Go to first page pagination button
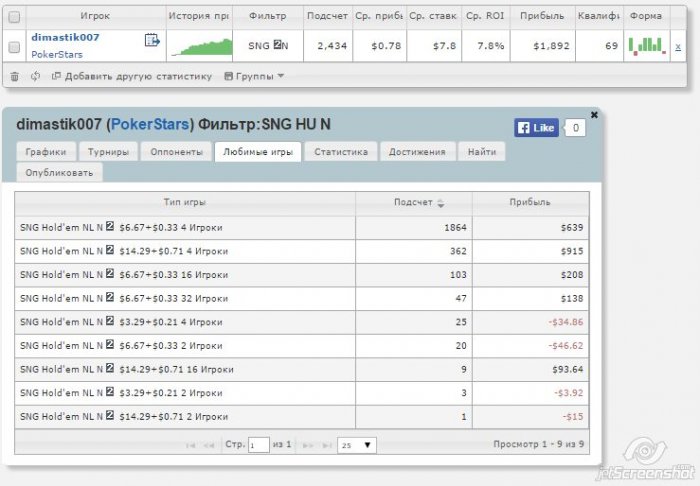The height and width of the screenshot is (486, 700). pyautogui.click(x=191, y=445)
